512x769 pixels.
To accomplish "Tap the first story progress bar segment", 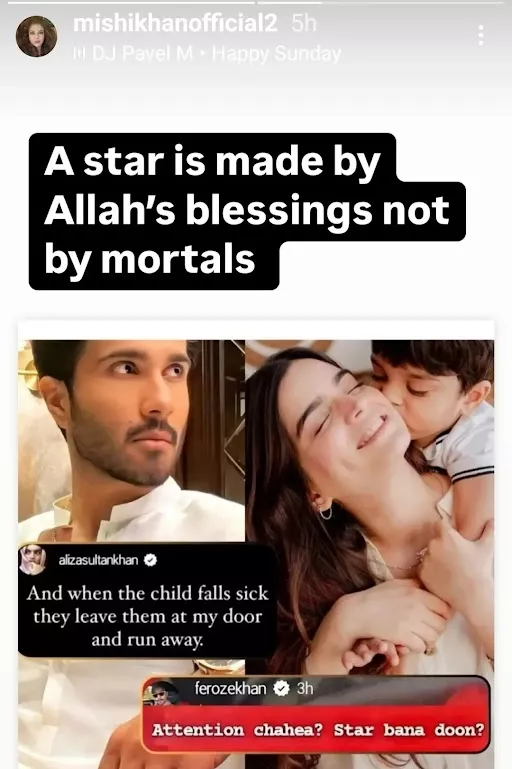I will (128, 2).
